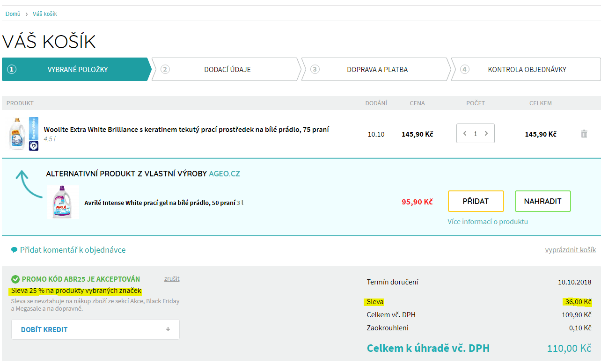
Task: Click the Sleva 25 % promo description
Action: [x=76, y=291]
